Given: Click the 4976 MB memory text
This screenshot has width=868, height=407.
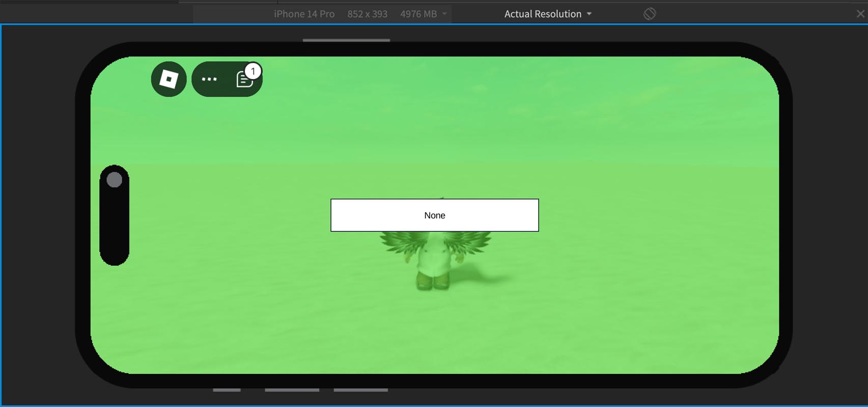Looking at the screenshot, I should point(418,14).
